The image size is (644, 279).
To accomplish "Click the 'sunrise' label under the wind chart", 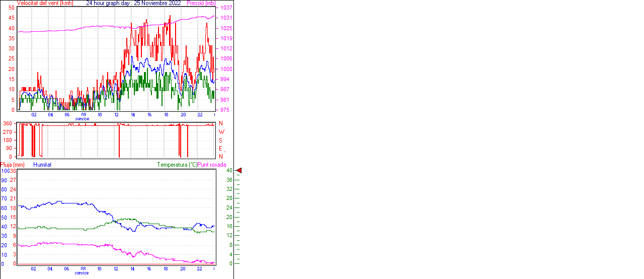I will pos(83,119).
